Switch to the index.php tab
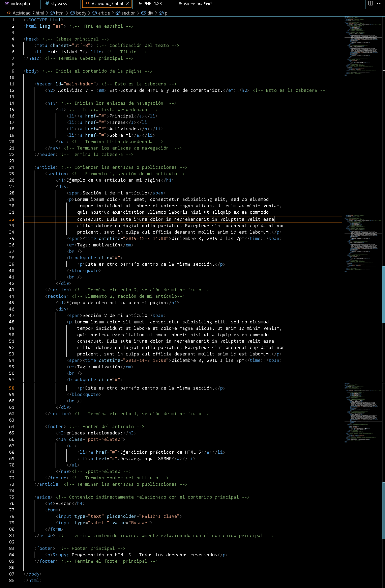 [20, 4]
